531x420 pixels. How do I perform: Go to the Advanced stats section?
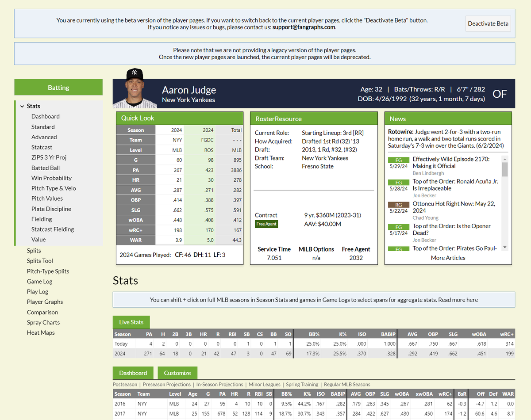tap(44, 137)
